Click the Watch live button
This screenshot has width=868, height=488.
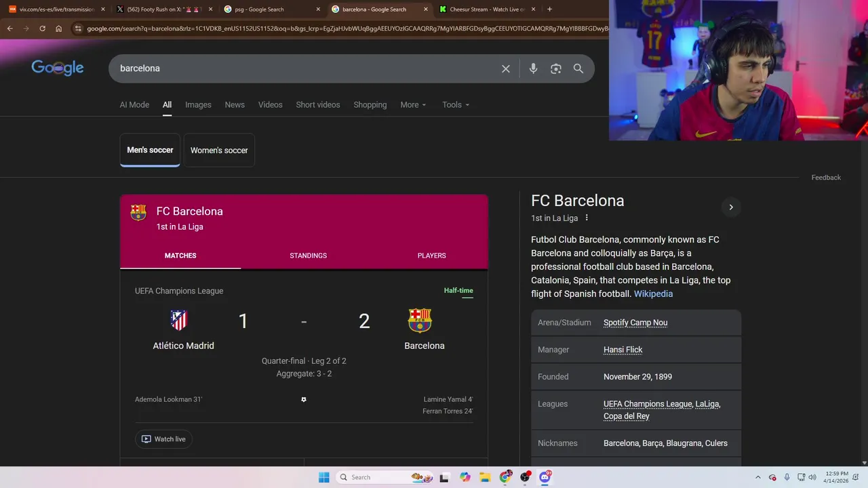[x=163, y=439]
